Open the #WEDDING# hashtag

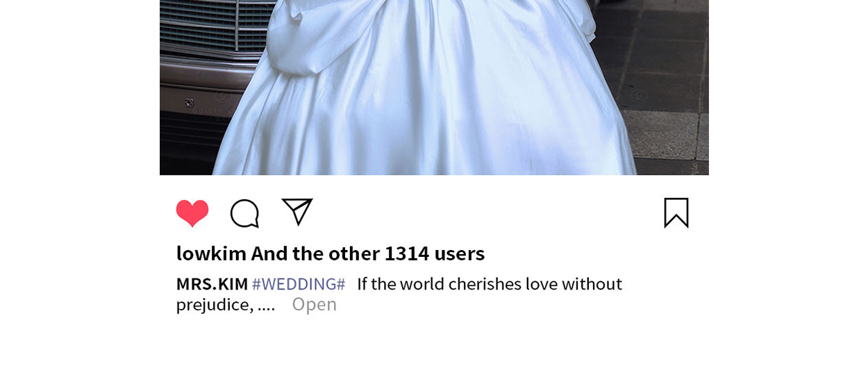point(299,284)
